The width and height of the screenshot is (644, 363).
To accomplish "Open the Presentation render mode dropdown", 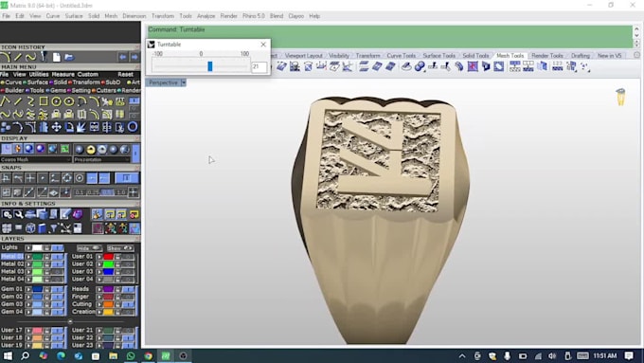I will click(102, 159).
